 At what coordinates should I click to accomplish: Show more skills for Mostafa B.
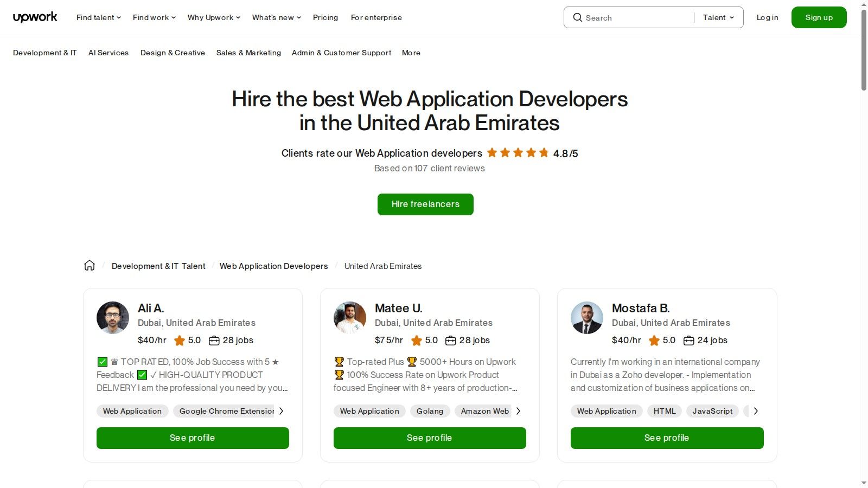pos(756,411)
